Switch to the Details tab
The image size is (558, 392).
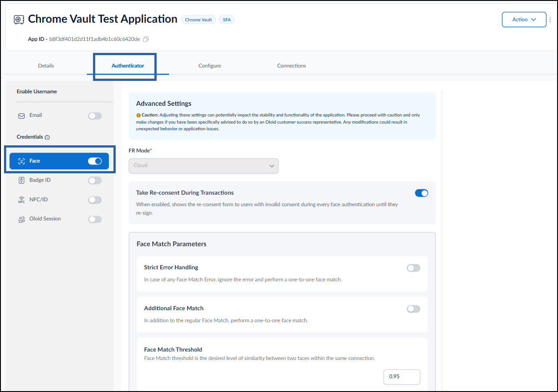[x=46, y=66]
